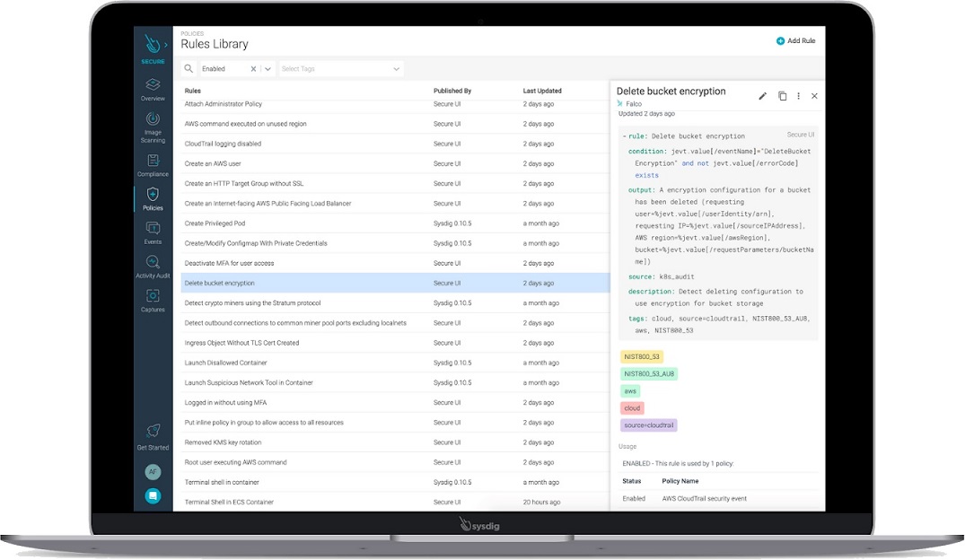Image resolution: width=965 pixels, height=560 pixels.
Task: Expand the Enabled filter dropdown arrow
Action: coord(268,69)
